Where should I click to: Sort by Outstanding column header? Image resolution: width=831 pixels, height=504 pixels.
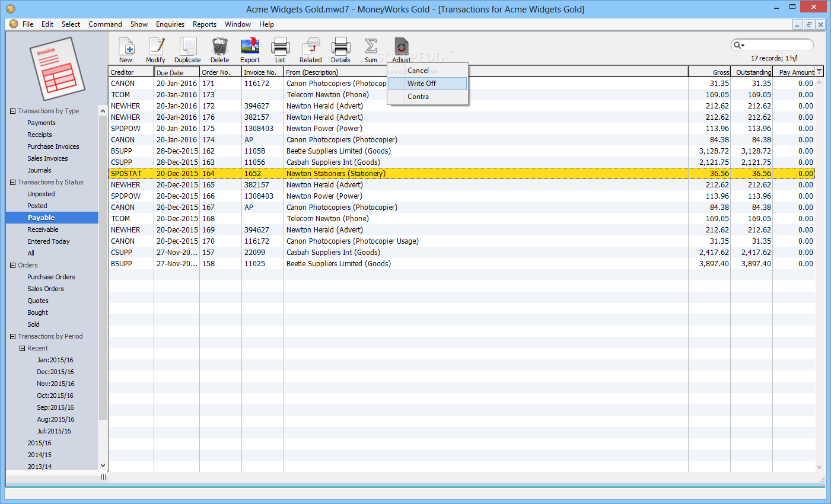pos(752,72)
